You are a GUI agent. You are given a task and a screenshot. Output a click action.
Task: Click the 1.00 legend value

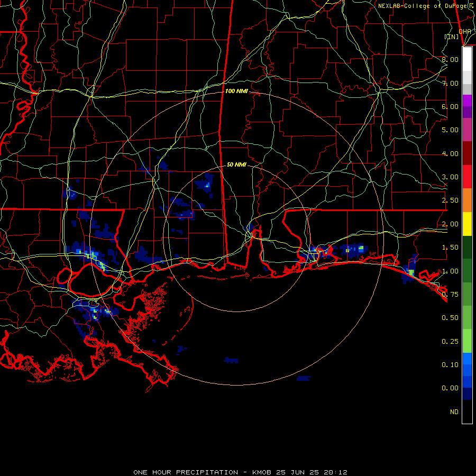tap(450, 271)
